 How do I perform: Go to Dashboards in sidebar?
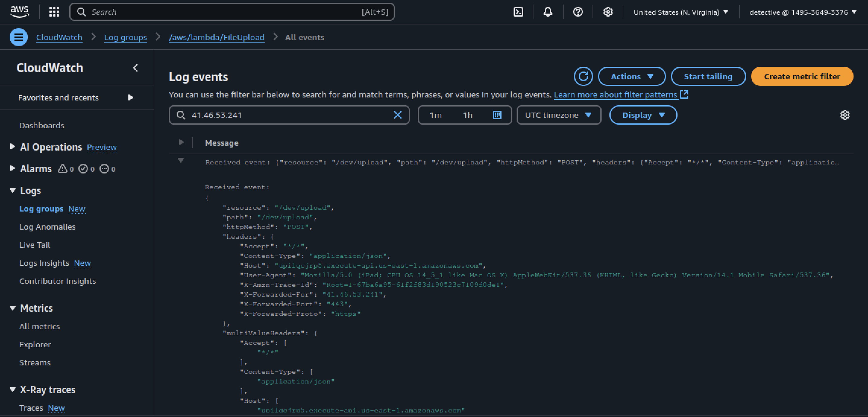pyautogui.click(x=42, y=126)
